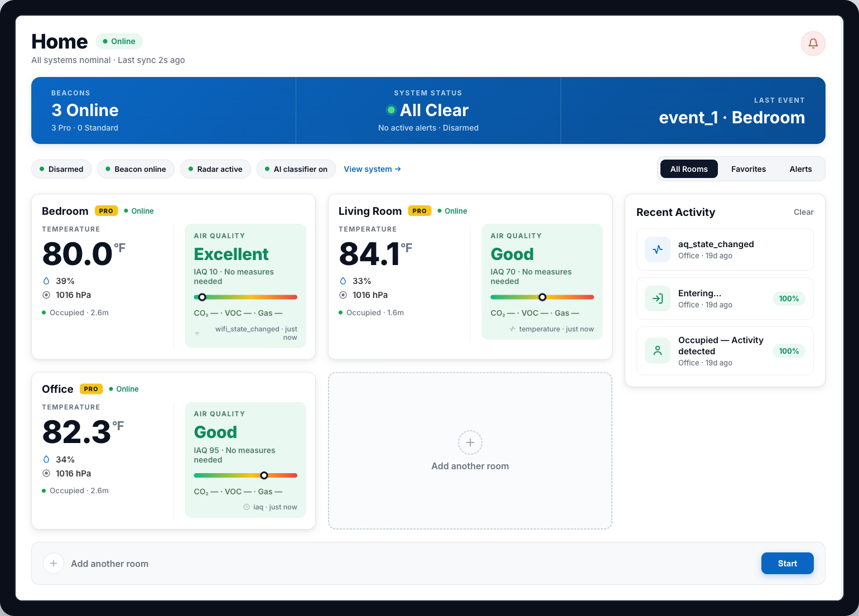Select the All Rooms tab
The image size is (859, 616).
pos(689,169)
